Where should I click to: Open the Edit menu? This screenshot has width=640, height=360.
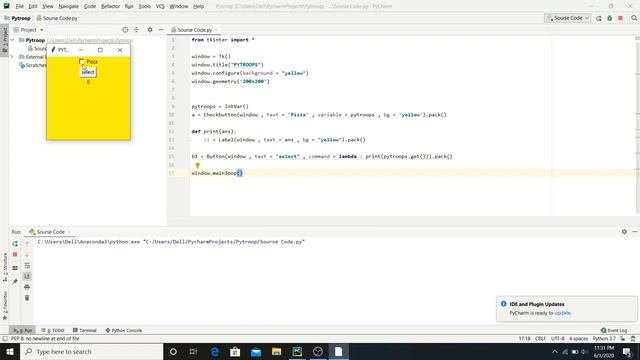coord(33,7)
